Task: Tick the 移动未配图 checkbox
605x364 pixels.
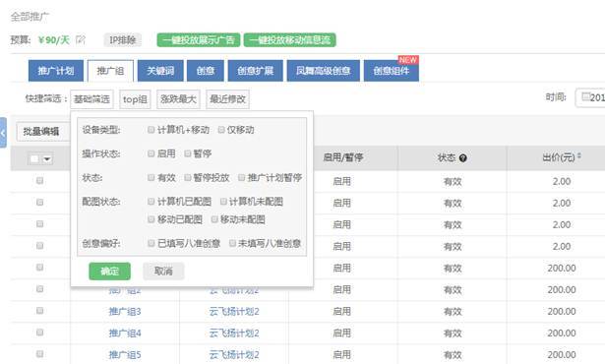Action: tap(214, 219)
